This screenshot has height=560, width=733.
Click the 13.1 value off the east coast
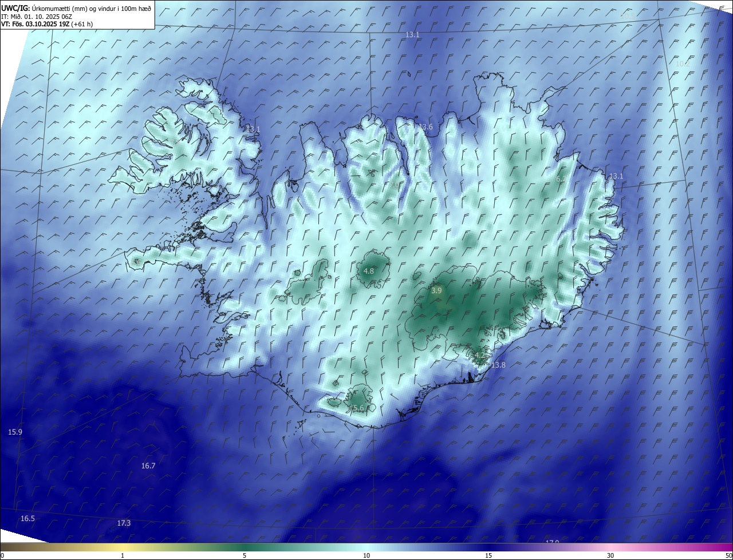pyautogui.click(x=616, y=176)
